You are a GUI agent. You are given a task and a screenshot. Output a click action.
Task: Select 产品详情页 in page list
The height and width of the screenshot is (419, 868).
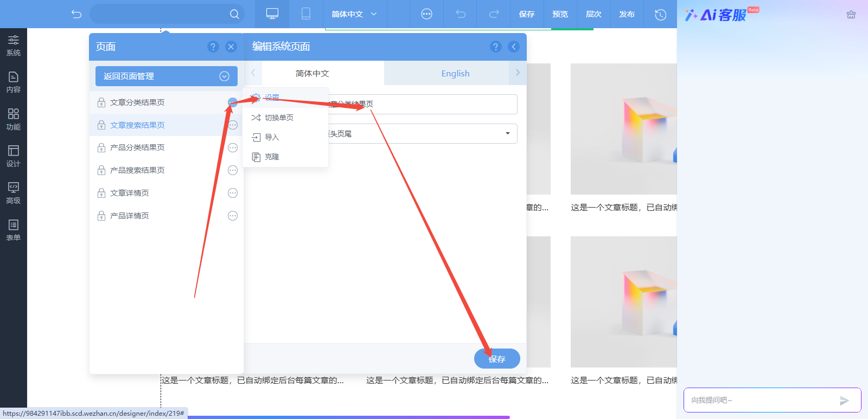point(130,216)
